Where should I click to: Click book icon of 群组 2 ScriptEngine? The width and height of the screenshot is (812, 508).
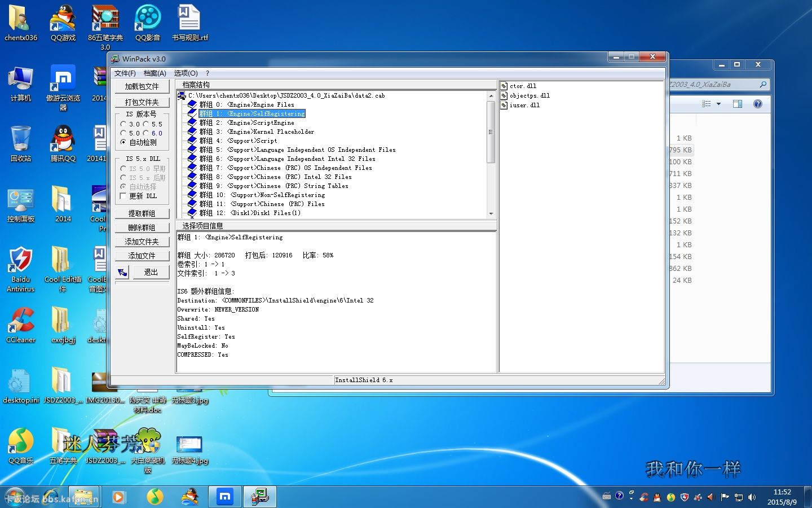pyautogui.click(x=192, y=122)
